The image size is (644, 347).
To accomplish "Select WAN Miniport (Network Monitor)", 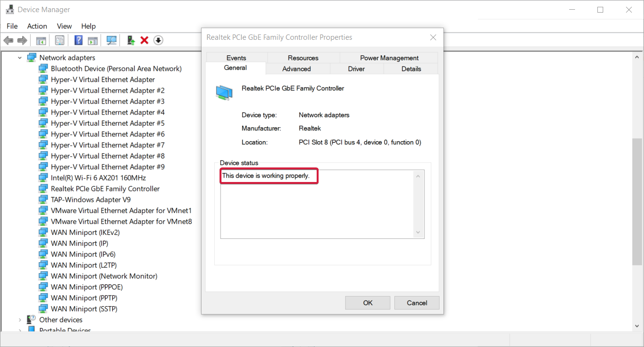I will tap(104, 276).
